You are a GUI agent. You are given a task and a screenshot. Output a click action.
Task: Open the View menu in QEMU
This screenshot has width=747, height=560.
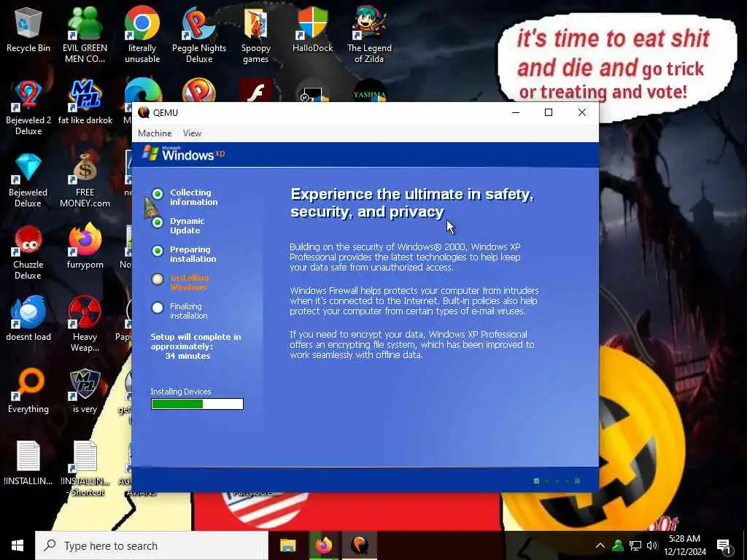point(192,133)
